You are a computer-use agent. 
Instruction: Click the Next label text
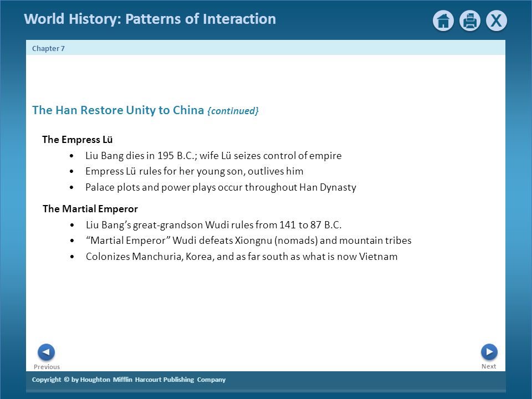[489, 366]
